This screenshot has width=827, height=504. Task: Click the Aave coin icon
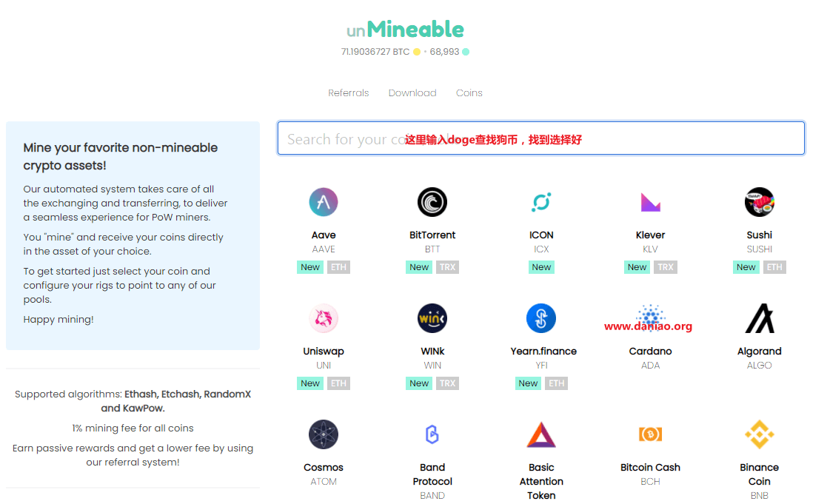coord(324,202)
